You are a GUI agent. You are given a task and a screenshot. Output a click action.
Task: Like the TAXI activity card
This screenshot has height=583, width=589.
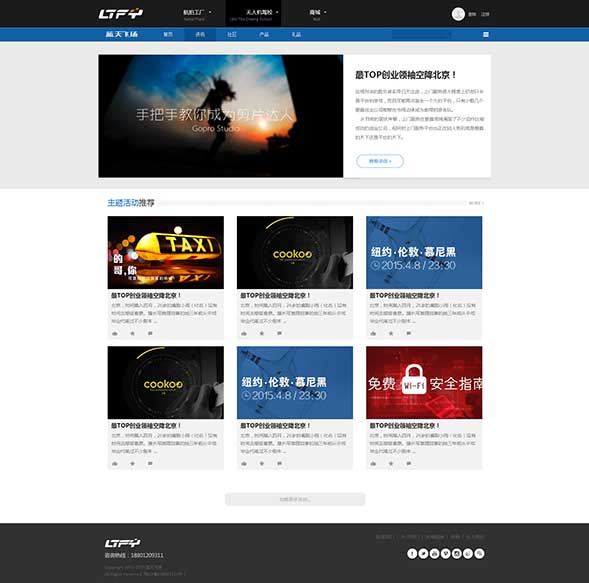coord(115,333)
